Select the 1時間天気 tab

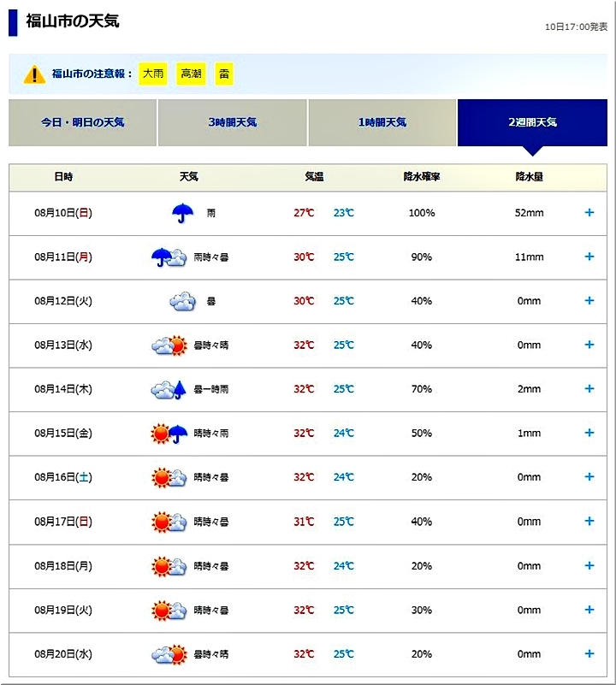click(382, 122)
